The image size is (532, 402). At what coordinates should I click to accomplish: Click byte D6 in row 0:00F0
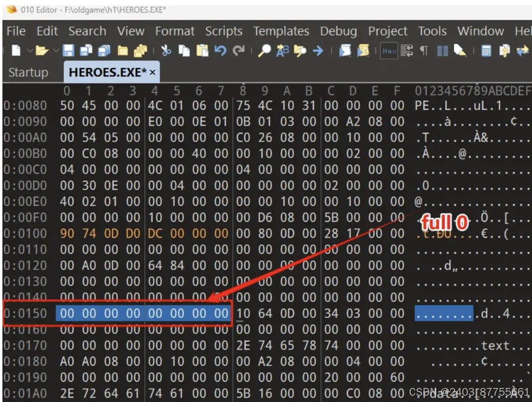tap(265, 217)
